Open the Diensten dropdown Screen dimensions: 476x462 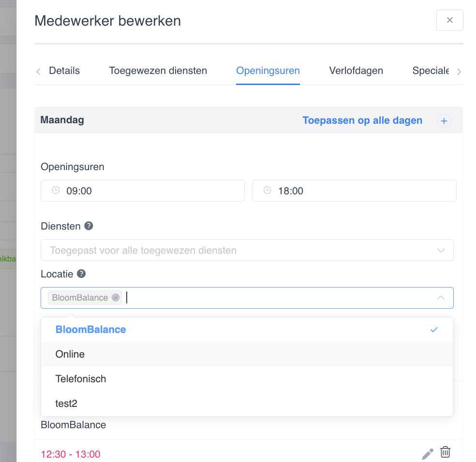tap(247, 250)
